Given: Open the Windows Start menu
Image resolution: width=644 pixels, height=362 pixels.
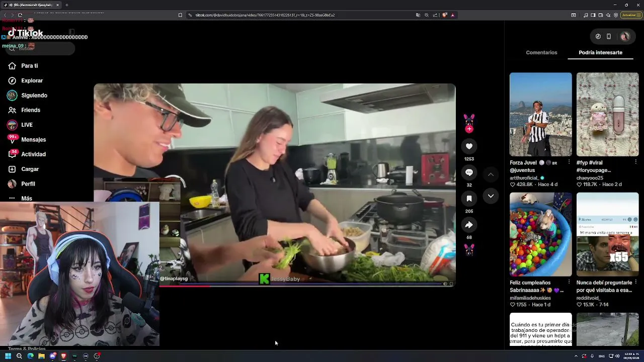Looking at the screenshot, I should tap(8, 356).
